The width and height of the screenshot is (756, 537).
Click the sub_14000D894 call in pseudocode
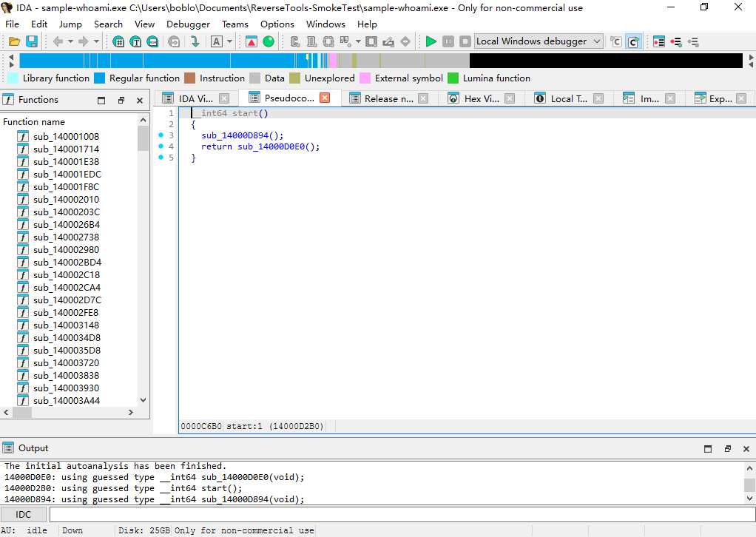coord(234,135)
